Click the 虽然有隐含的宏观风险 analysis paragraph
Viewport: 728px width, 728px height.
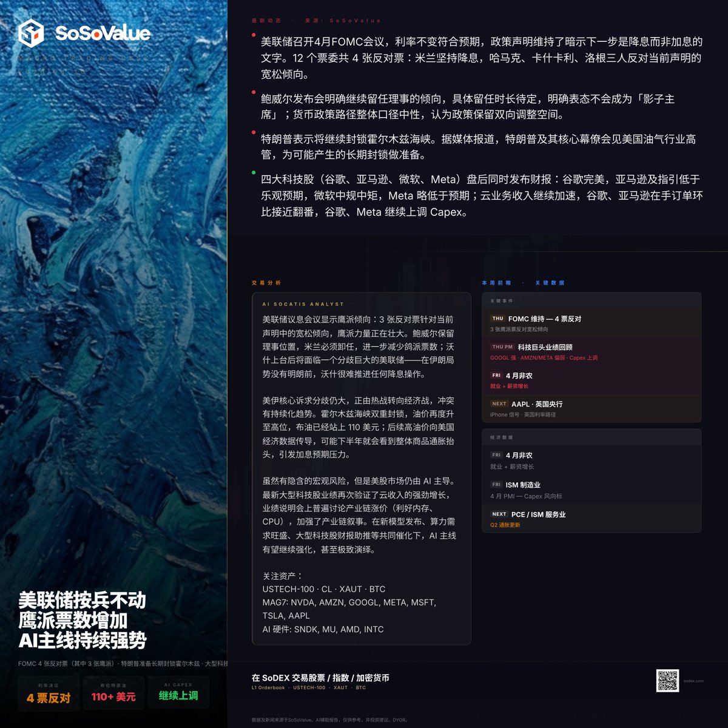[x=359, y=515]
